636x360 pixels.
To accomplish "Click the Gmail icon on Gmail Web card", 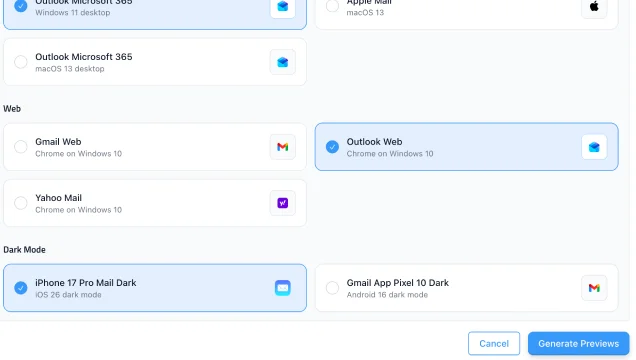I will click(x=283, y=147).
